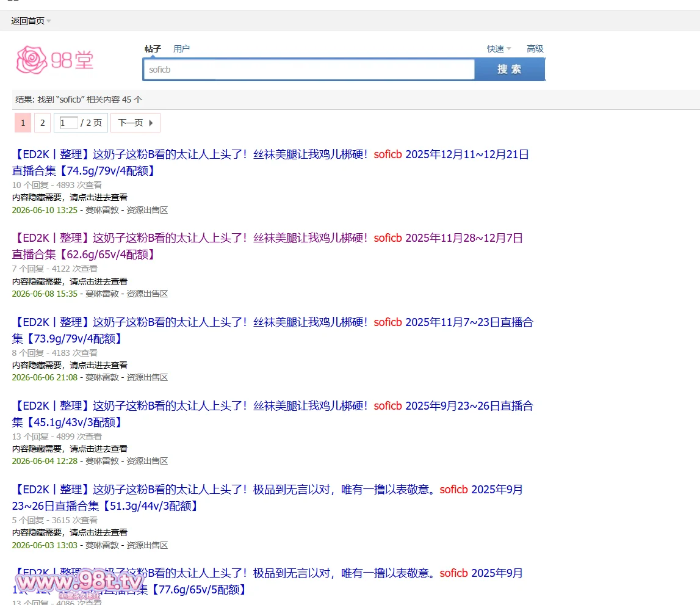This screenshot has width=700, height=605.
Task: Click the text '7 个回复 - 4122 次查看'
Action: 54,269
